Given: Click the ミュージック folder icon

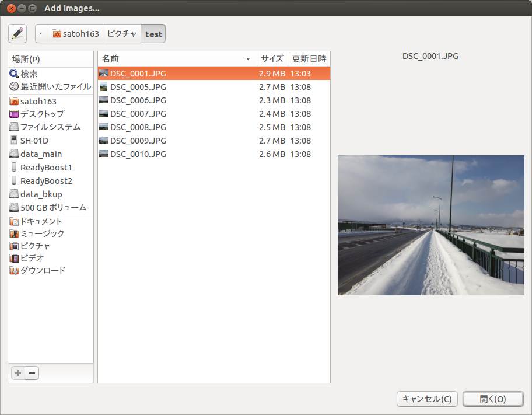Looking at the screenshot, I should click(14, 233).
